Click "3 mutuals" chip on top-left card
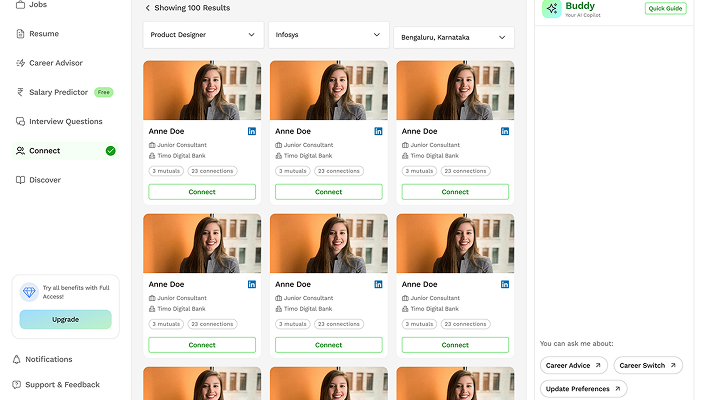The width and height of the screenshot is (702, 400). pos(166,171)
